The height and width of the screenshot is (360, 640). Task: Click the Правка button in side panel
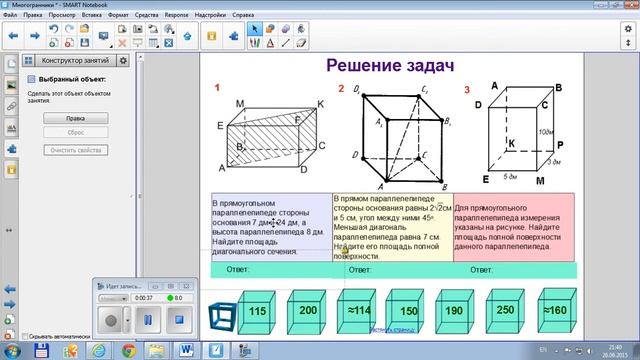click(x=76, y=118)
